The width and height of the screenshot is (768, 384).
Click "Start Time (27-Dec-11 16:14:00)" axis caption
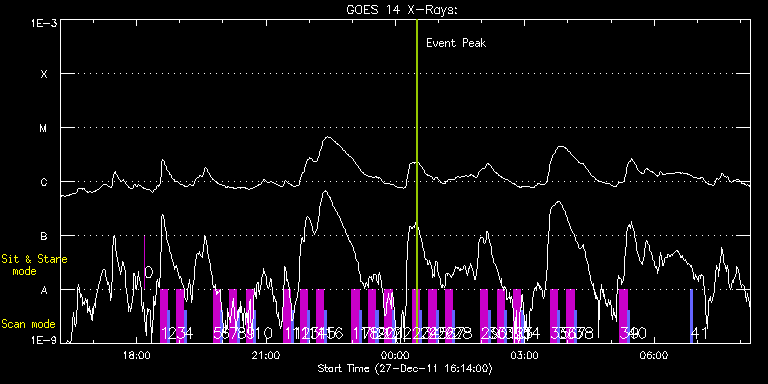click(x=405, y=368)
